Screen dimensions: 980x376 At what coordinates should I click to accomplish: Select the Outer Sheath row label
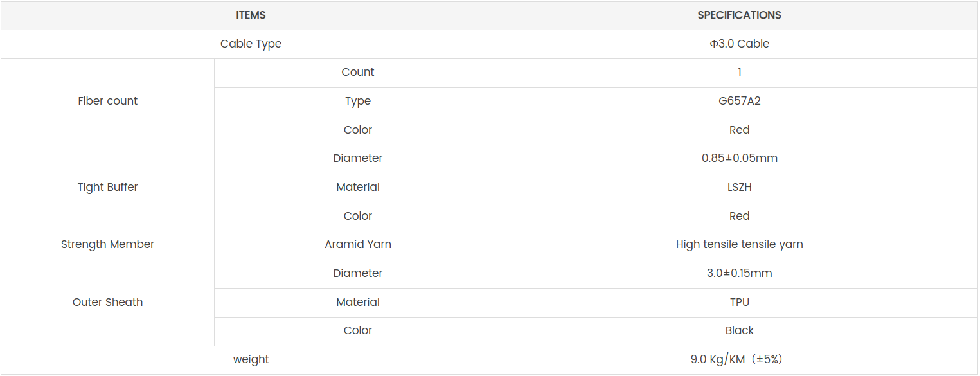point(107,303)
